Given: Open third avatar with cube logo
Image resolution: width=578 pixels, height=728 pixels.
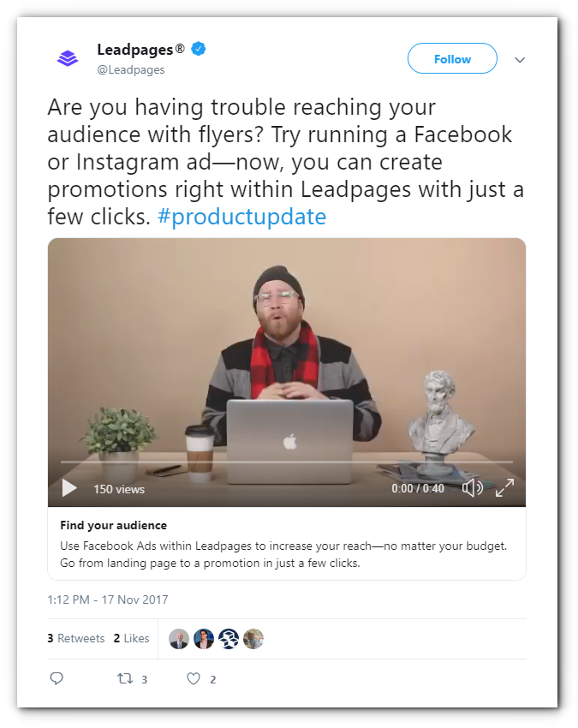Looking at the screenshot, I should pos(229,639).
